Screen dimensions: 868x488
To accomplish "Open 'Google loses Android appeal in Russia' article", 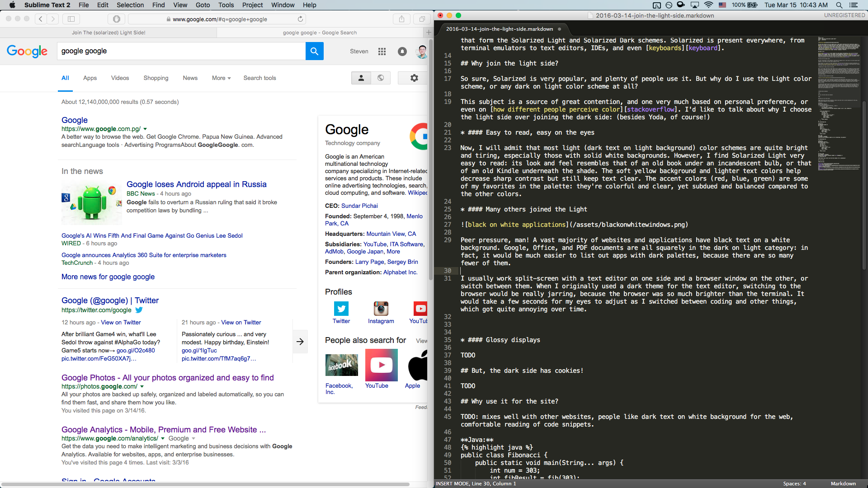I will (x=196, y=184).
